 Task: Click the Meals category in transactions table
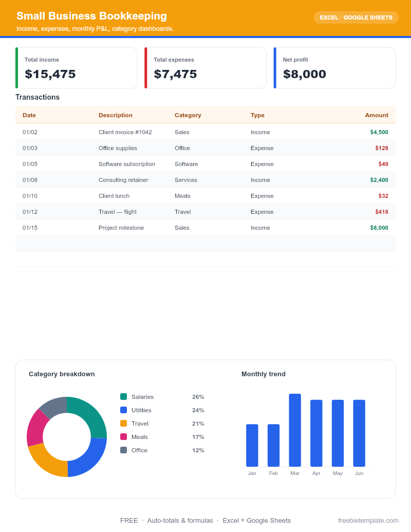(x=182, y=196)
